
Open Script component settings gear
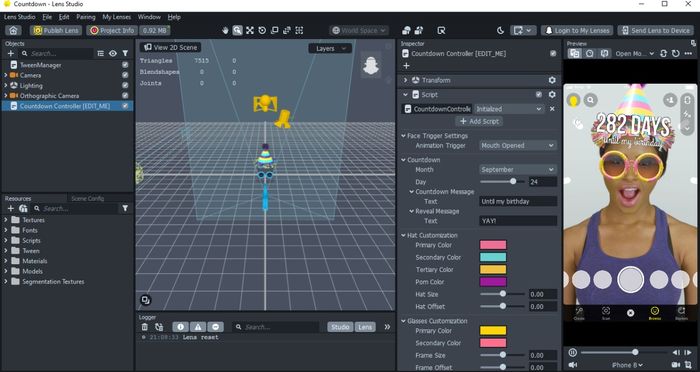(x=552, y=95)
